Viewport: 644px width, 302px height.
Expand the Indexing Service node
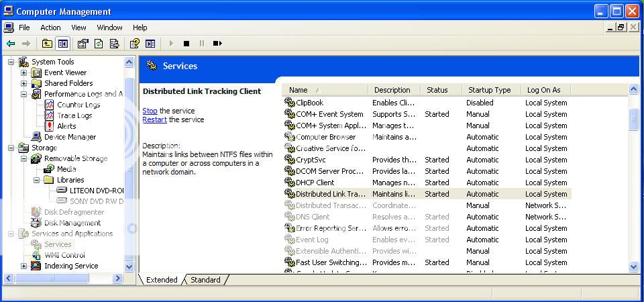pyautogui.click(x=24, y=266)
